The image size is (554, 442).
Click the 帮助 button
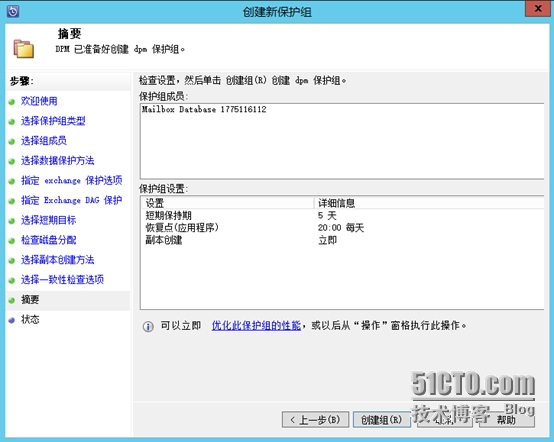click(x=507, y=420)
